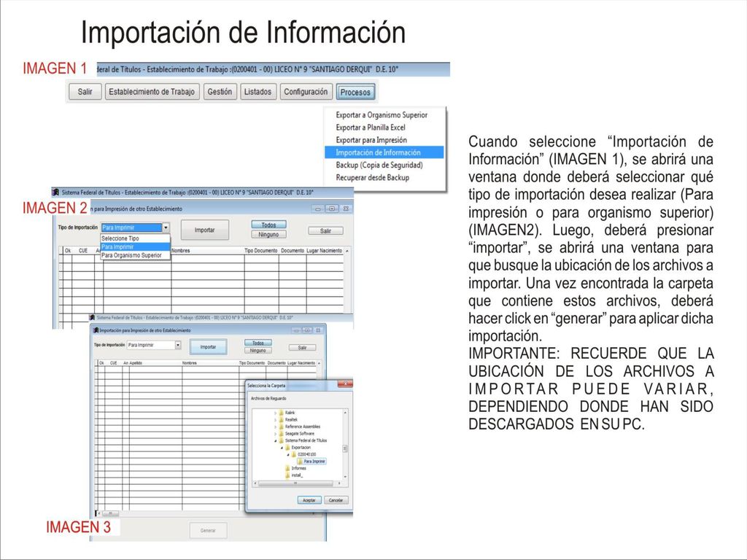Click Todos button in IMAGEN 3 window
Viewport: 747px width, 560px height.
[258, 343]
